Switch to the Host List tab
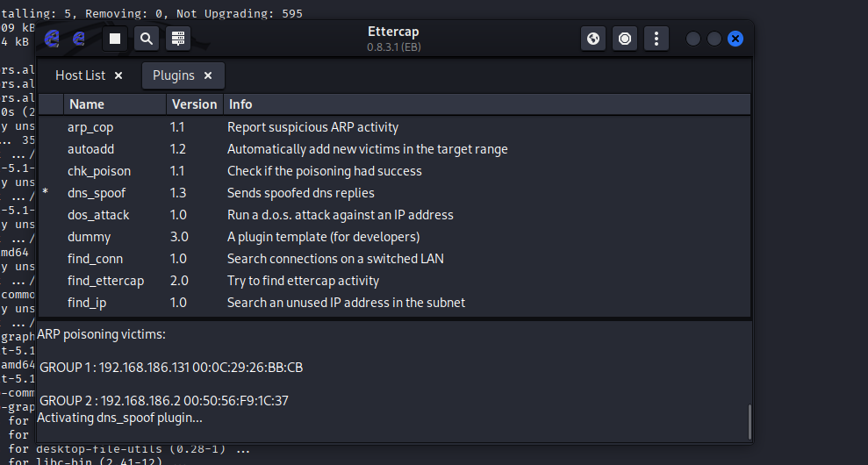 click(x=80, y=75)
